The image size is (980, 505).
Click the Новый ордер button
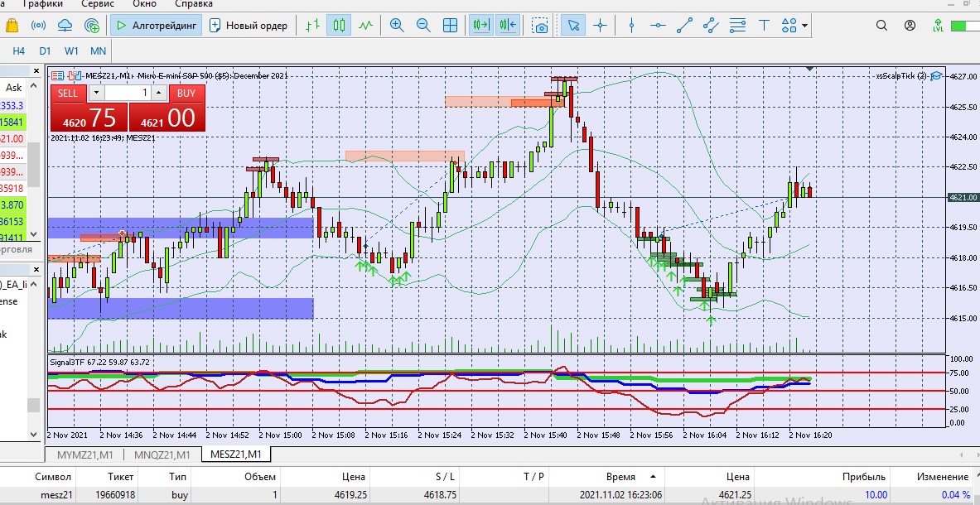click(x=249, y=26)
